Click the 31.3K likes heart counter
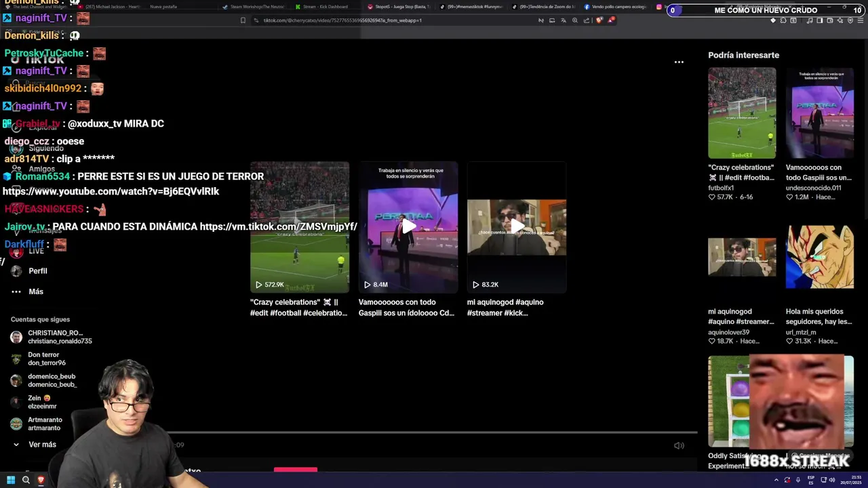Image resolution: width=868 pixels, height=488 pixels. (x=799, y=342)
